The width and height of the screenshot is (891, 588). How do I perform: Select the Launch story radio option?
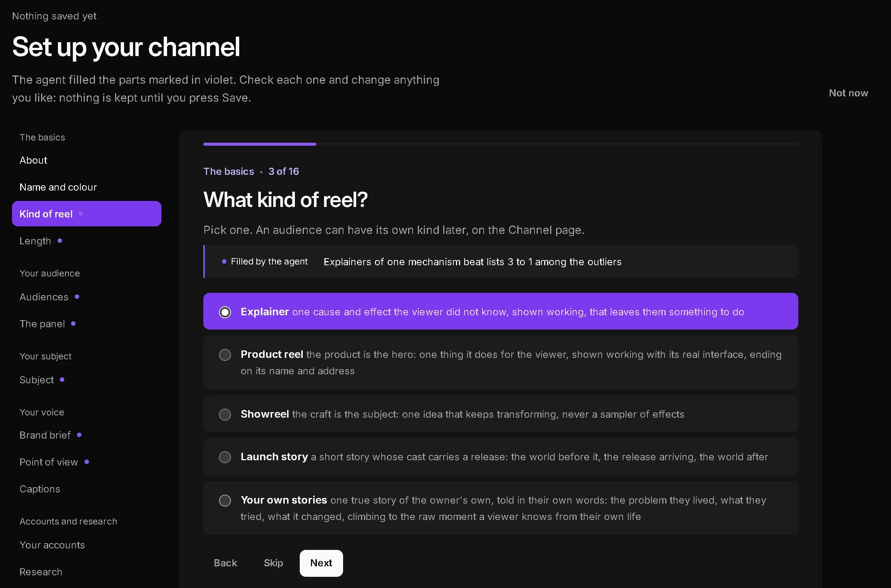click(500, 457)
